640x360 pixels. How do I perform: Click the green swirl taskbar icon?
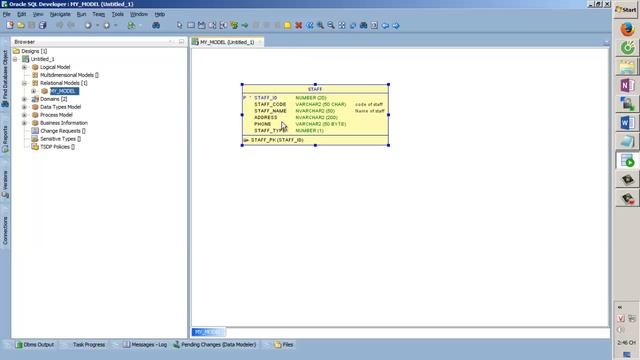[627, 48]
